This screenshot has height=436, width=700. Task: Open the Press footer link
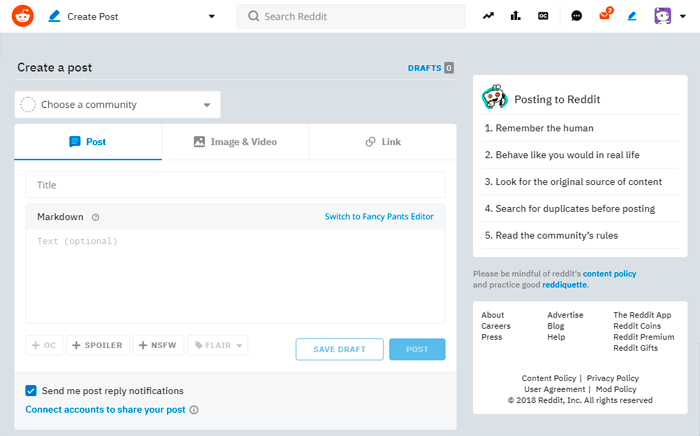pos(492,337)
